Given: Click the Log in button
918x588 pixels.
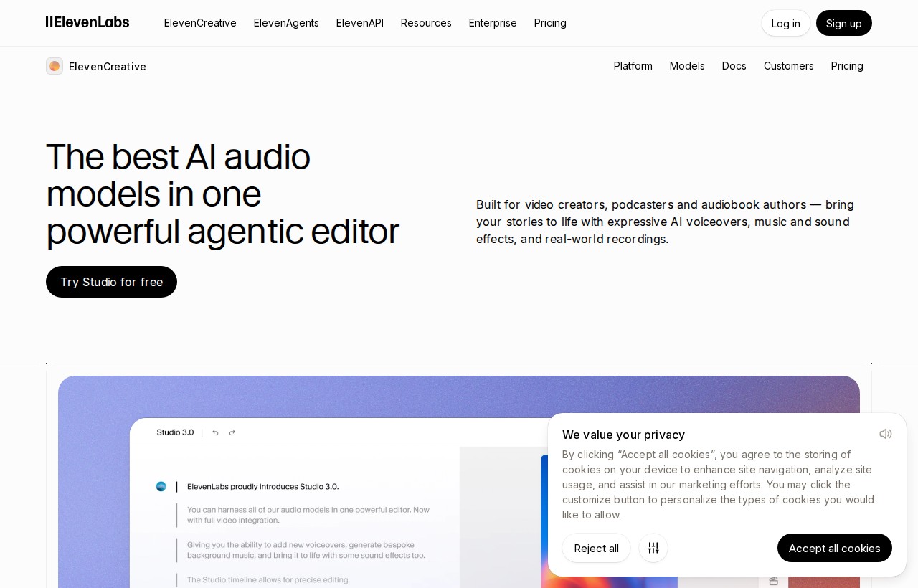Looking at the screenshot, I should [786, 23].
